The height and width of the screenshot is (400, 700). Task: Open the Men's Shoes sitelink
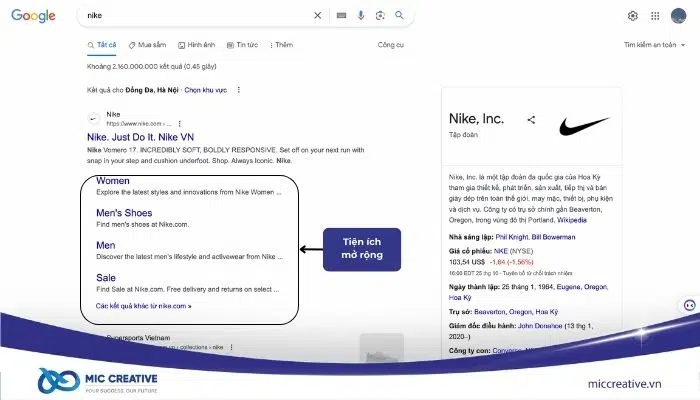tap(124, 213)
